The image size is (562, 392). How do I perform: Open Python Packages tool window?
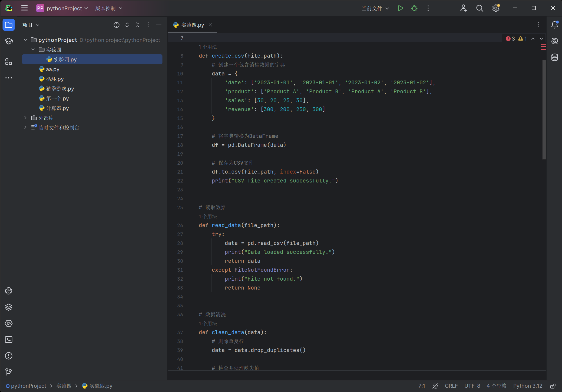9,307
